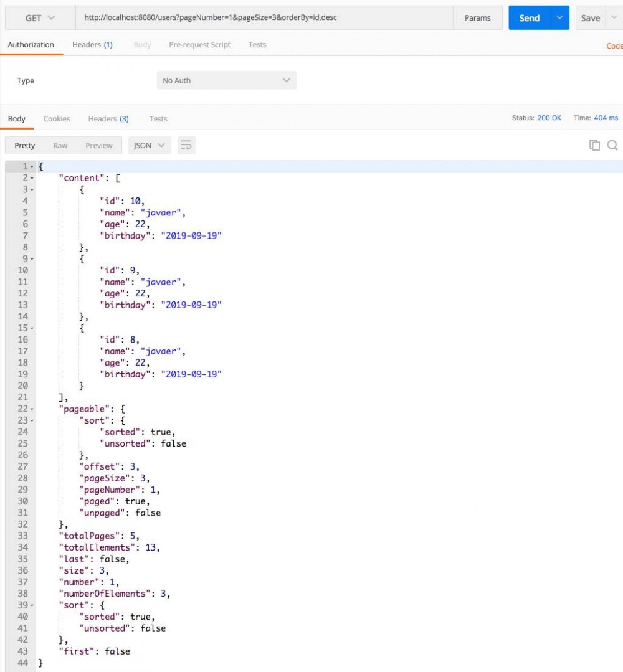Open the No Auth type dropdown
The width and height of the screenshot is (623, 672).
pos(226,80)
